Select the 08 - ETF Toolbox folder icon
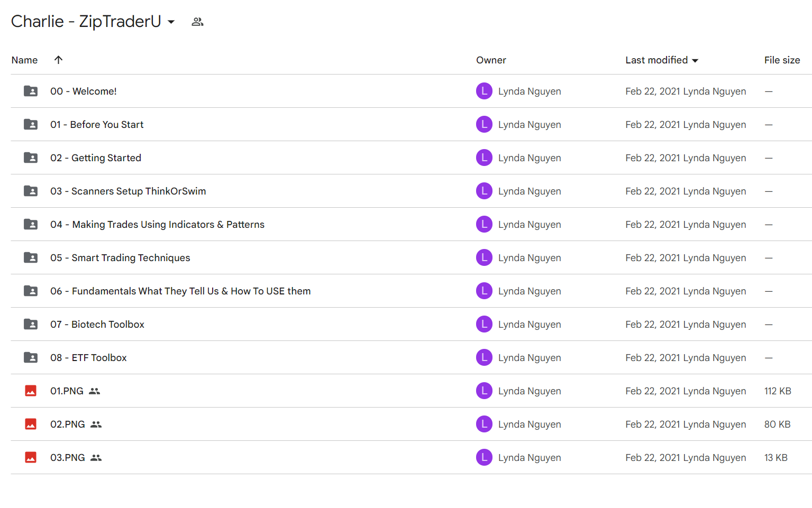Screen dimensions: 812x508 coord(31,357)
